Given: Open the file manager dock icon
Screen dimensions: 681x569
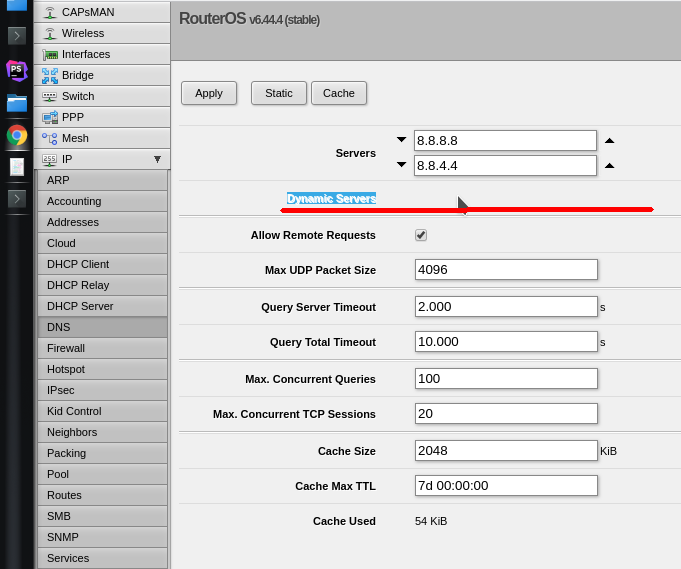Looking at the screenshot, I should pyautogui.click(x=17, y=103).
